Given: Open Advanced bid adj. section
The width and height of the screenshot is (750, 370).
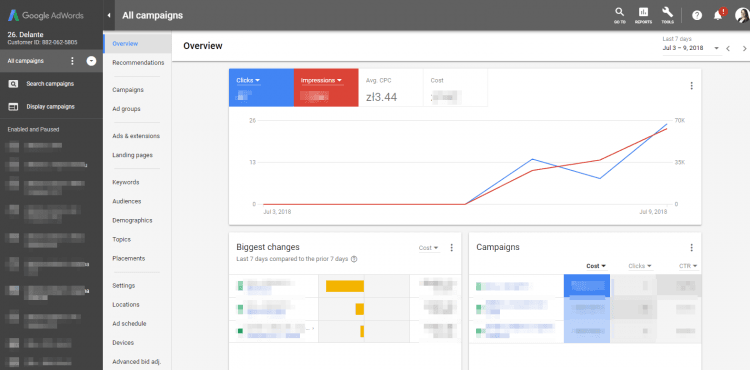Looking at the screenshot, I should (x=136, y=362).
